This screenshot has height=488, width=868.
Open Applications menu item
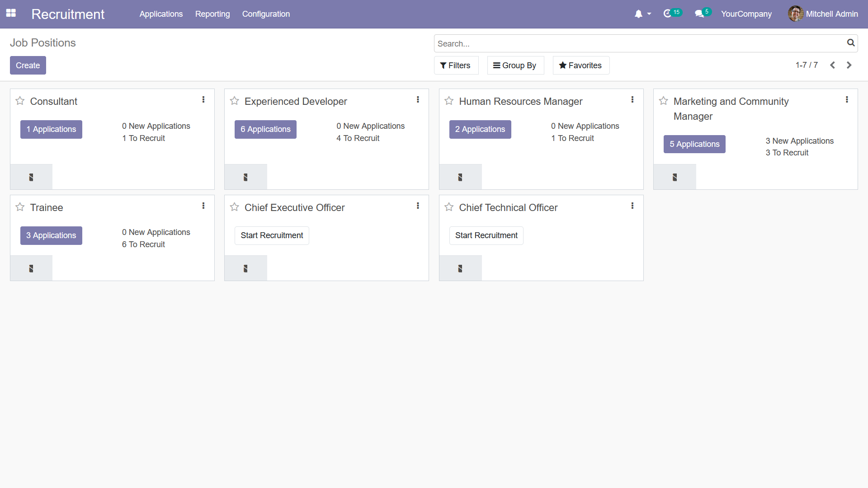[160, 14]
